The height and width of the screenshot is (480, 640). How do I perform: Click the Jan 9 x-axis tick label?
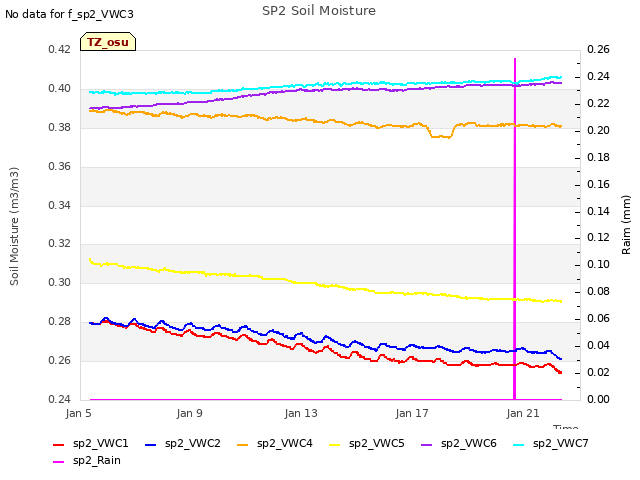click(x=189, y=413)
